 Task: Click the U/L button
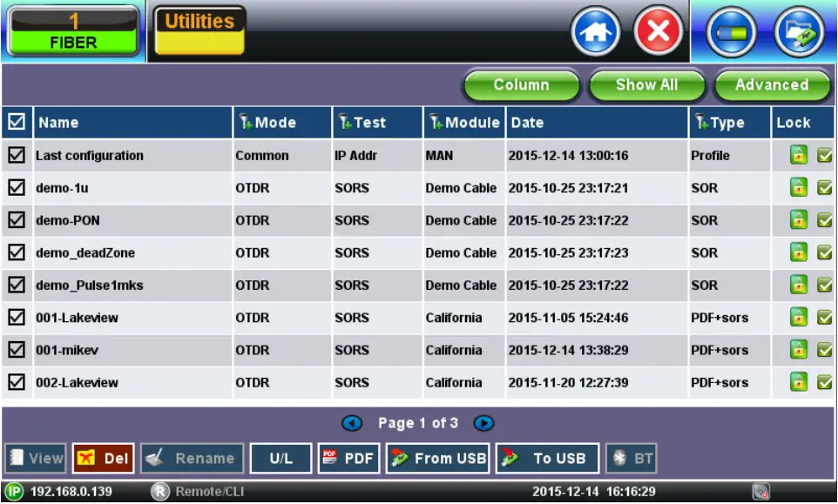pyautogui.click(x=280, y=458)
